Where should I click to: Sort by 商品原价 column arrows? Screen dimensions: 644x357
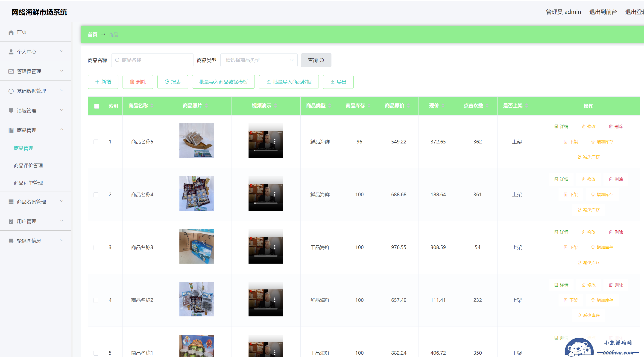tap(408, 106)
